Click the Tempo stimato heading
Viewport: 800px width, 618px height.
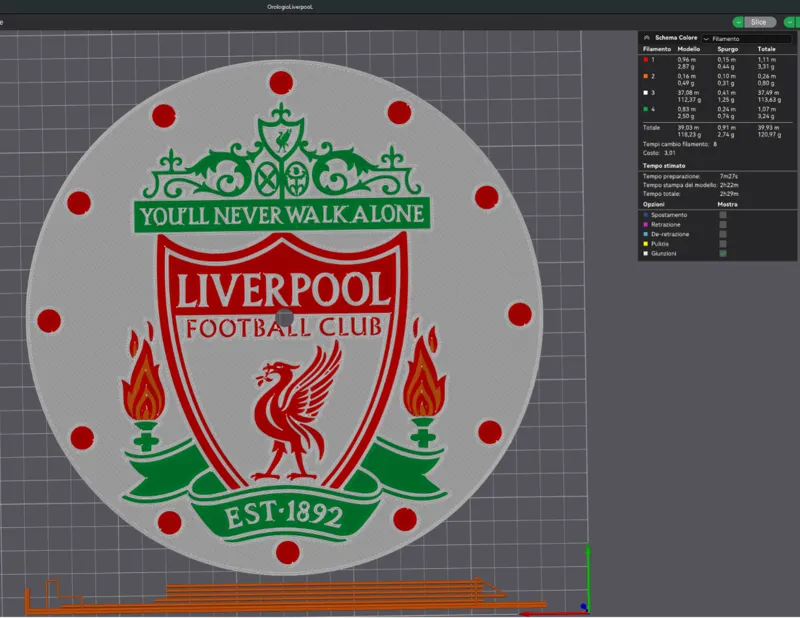click(x=664, y=166)
